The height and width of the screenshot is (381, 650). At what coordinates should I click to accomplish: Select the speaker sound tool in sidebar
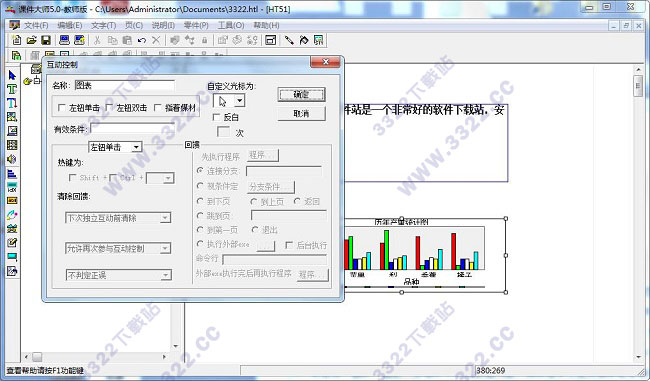point(12,159)
